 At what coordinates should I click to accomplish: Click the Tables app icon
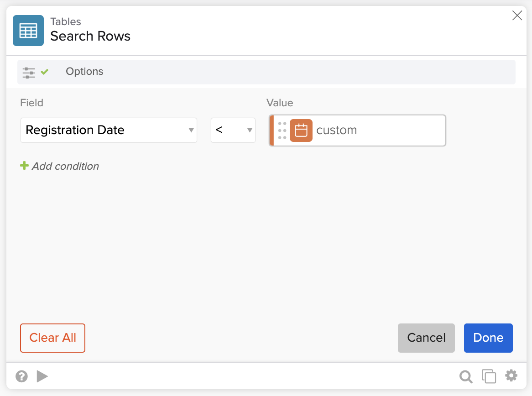pyautogui.click(x=28, y=31)
